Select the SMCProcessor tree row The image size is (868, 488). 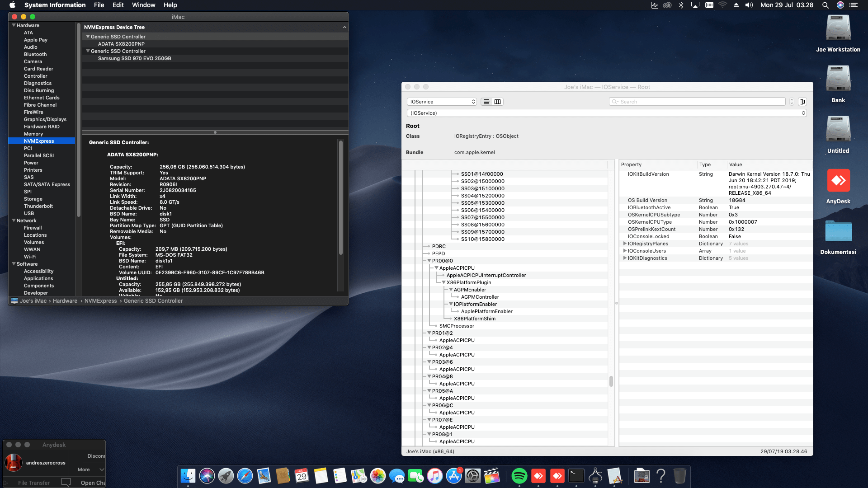457,326
